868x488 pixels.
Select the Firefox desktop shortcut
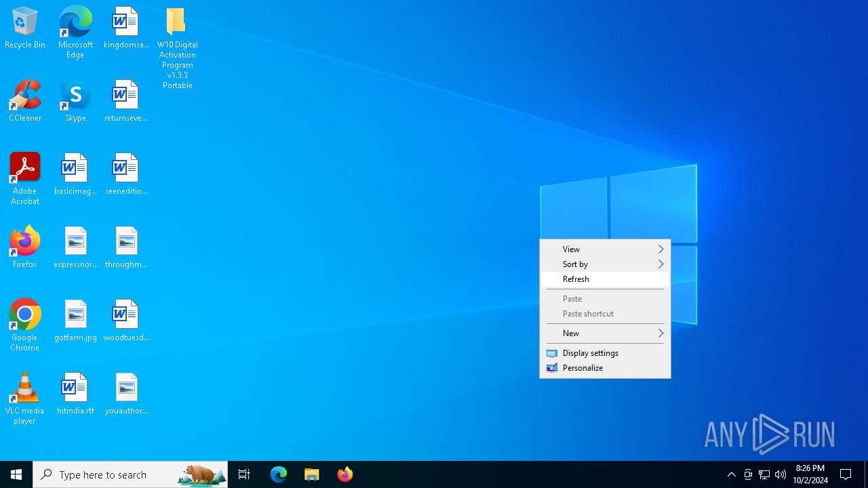tap(25, 248)
